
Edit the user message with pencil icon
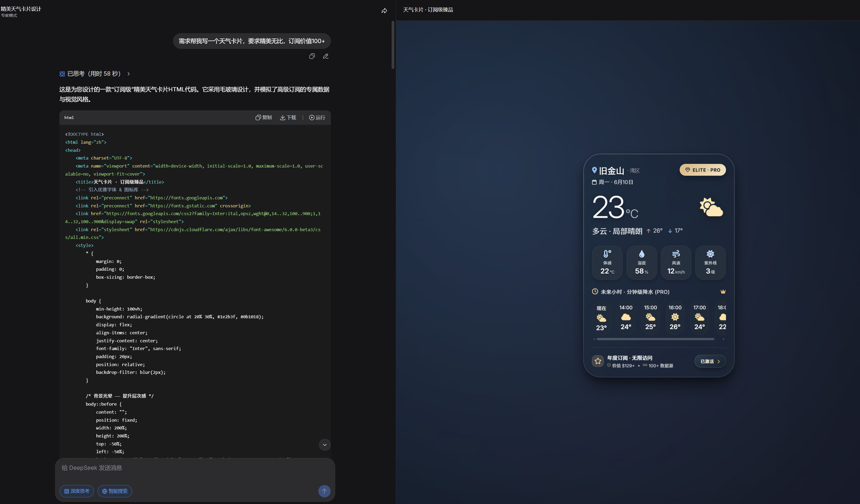pos(326,56)
